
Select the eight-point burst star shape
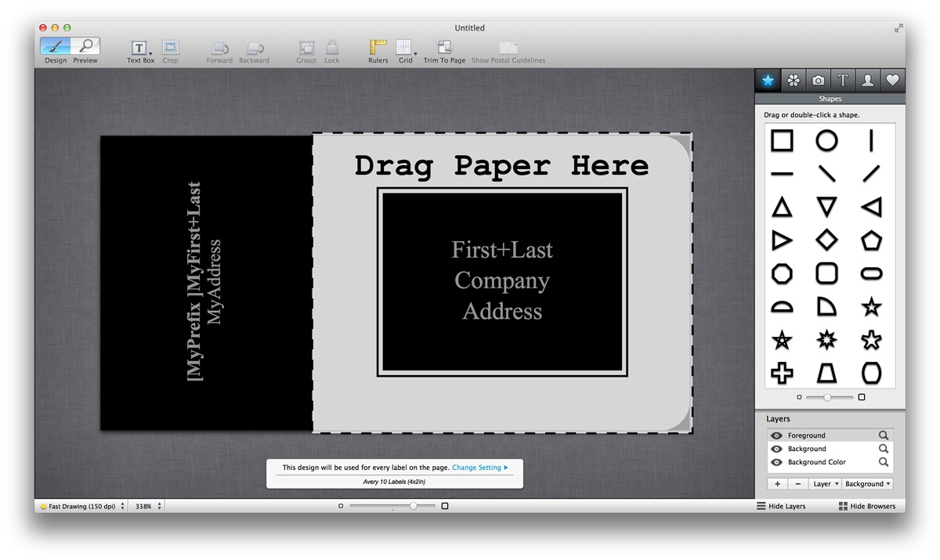pos(826,340)
